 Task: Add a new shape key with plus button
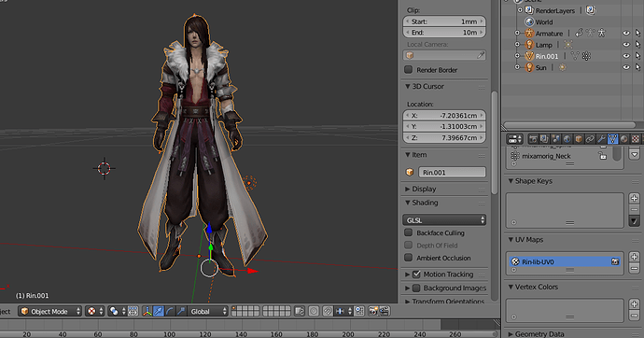click(x=634, y=198)
